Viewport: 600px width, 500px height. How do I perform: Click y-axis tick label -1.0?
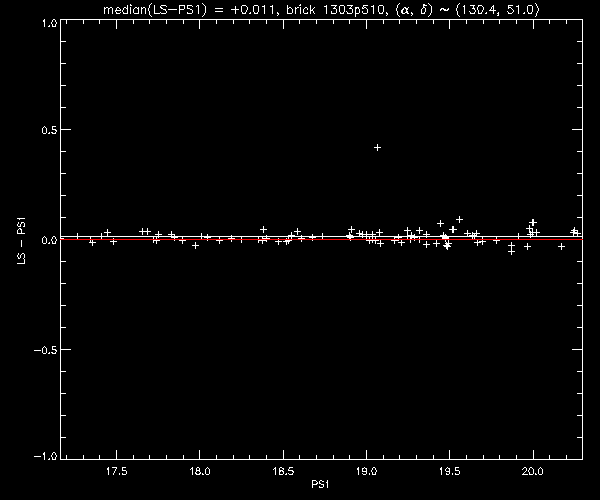pos(46,456)
